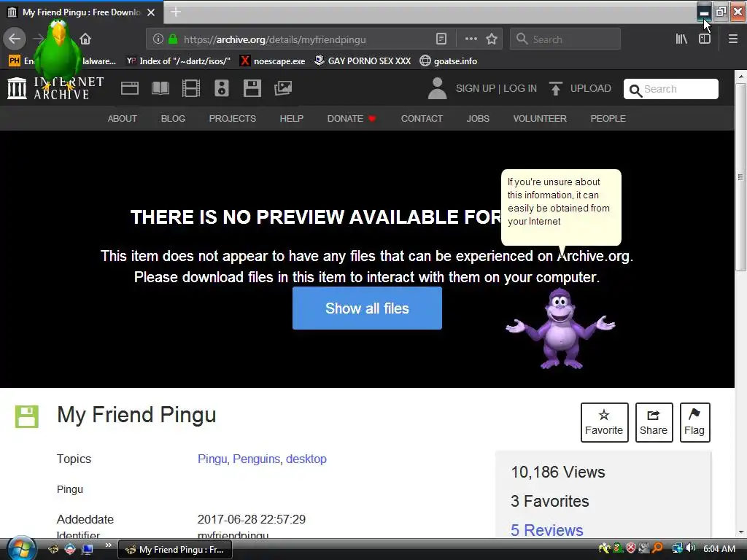
Task: Open the Windows Start orb
Action: click(20, 548)
